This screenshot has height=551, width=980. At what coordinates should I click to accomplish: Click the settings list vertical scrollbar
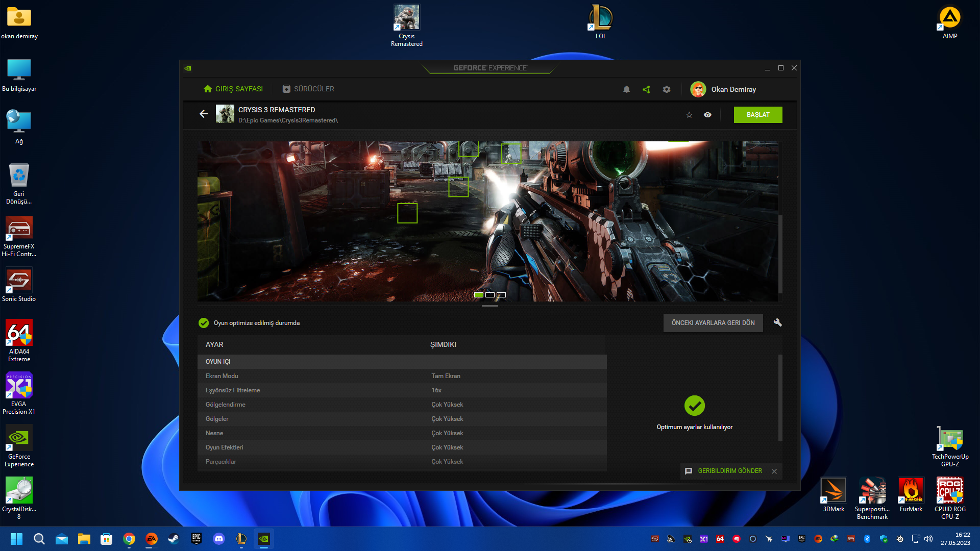(x=780, y=398)
